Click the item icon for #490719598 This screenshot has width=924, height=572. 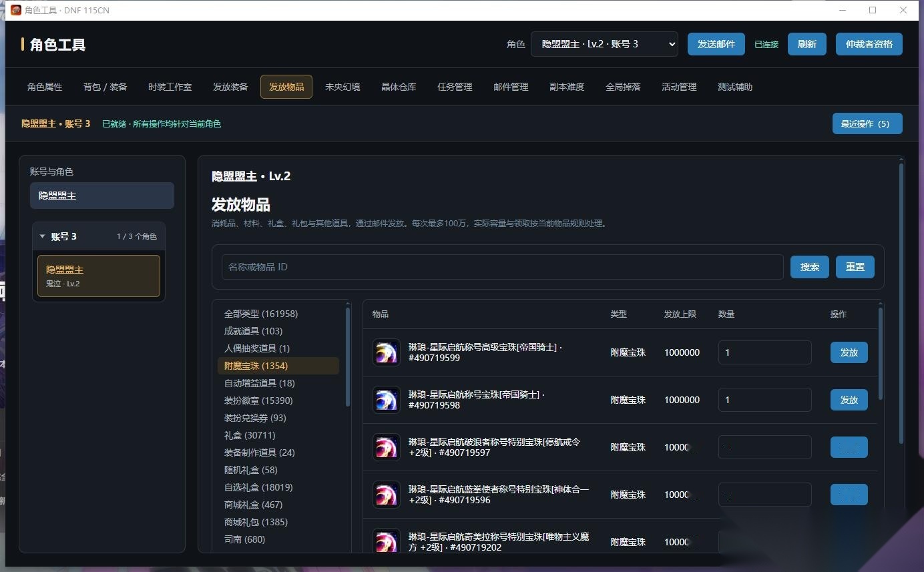[387, 400]
